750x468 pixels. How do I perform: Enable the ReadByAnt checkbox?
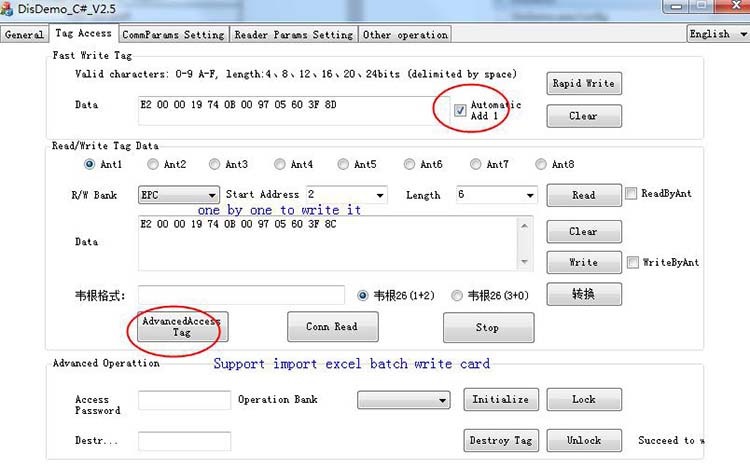tap(631, 193)
